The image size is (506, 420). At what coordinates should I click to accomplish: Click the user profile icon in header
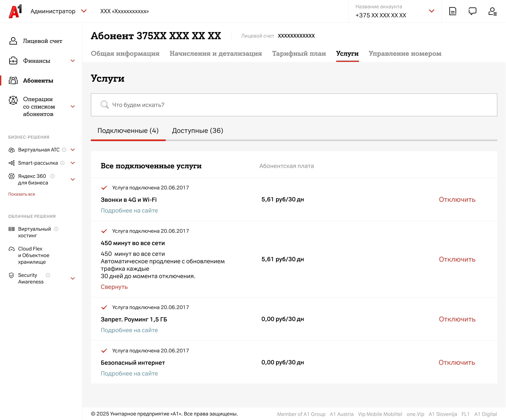point(492,11)
